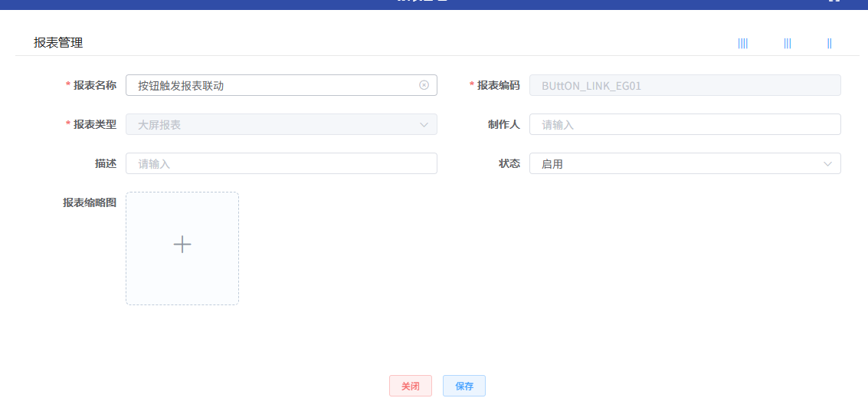The height and width of the screenshot is (408, 868).
Task: Toggle fullscreen icon in title bar
Action: pos(834,2)
